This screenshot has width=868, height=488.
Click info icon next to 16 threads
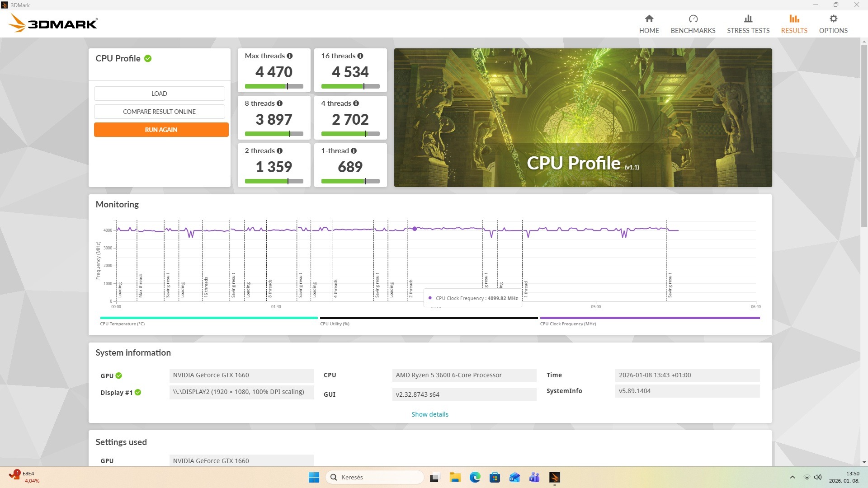(360, 56)
